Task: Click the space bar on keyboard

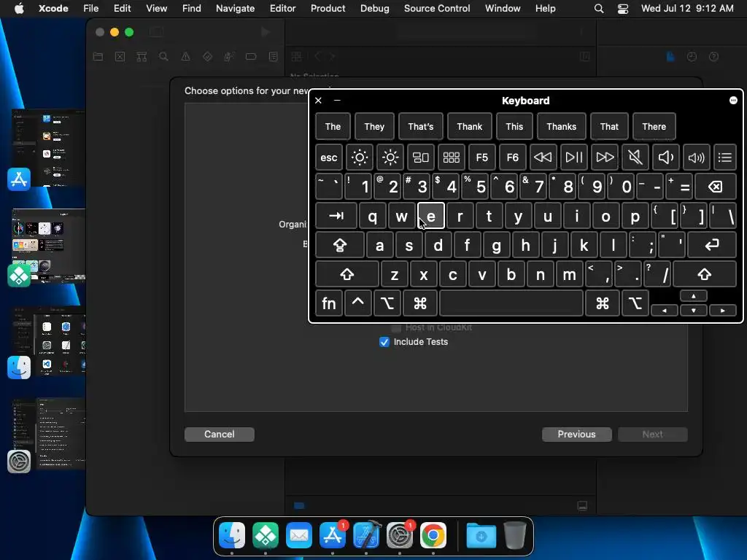Action: point(511,303)
